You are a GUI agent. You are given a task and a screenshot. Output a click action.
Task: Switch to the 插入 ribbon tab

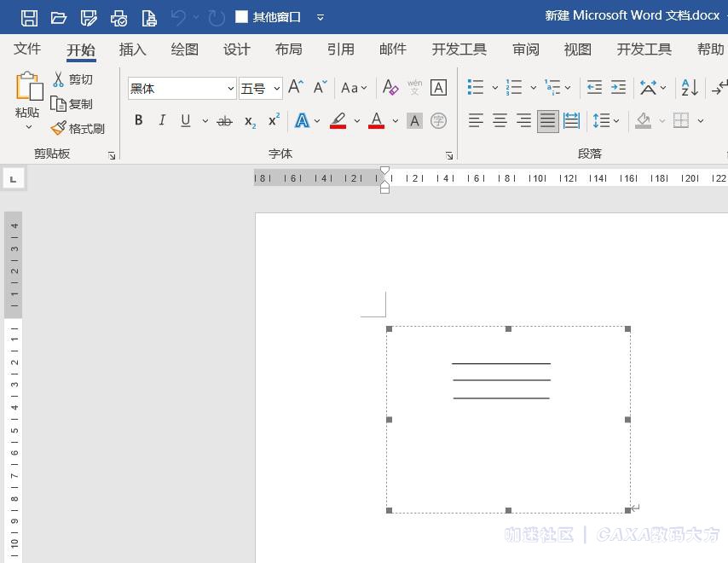pos(133,49)
